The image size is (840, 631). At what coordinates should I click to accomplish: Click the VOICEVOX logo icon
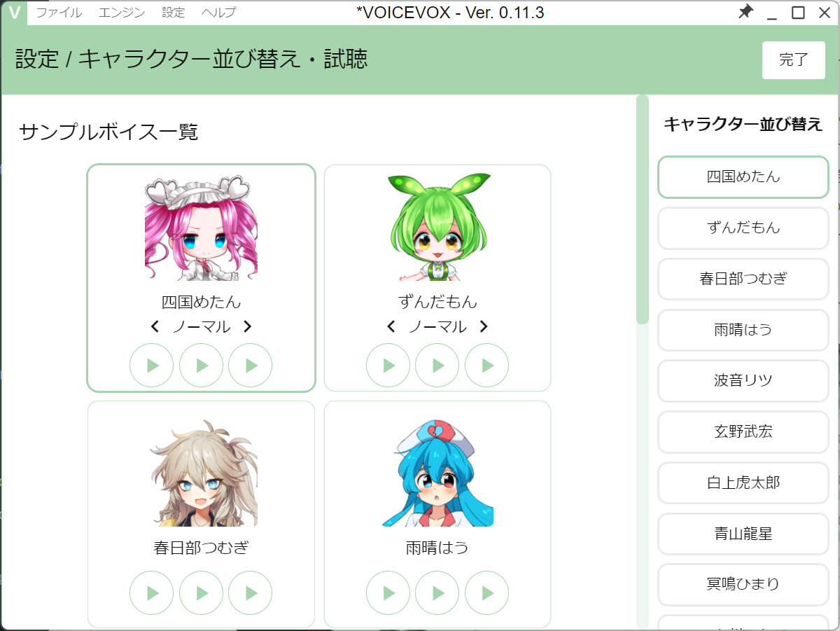point(14,13)
